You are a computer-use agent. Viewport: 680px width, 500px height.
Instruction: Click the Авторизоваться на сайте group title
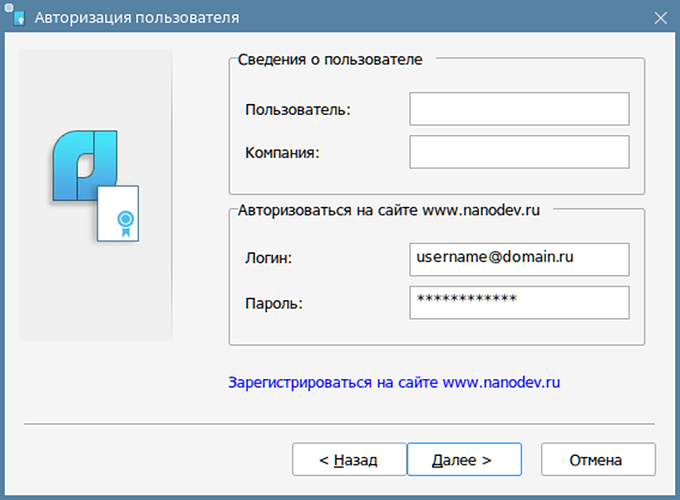click(x=389, y=210)
